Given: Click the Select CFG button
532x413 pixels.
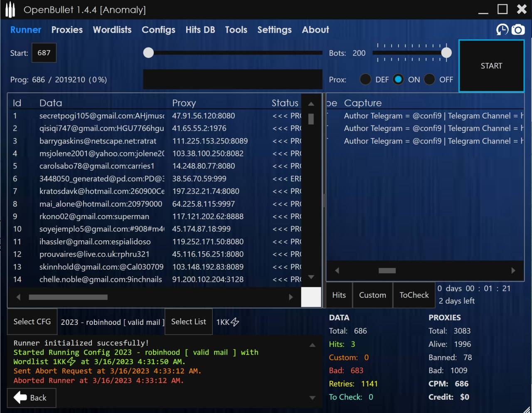Looking at the screenshot, I should (32, 321).
